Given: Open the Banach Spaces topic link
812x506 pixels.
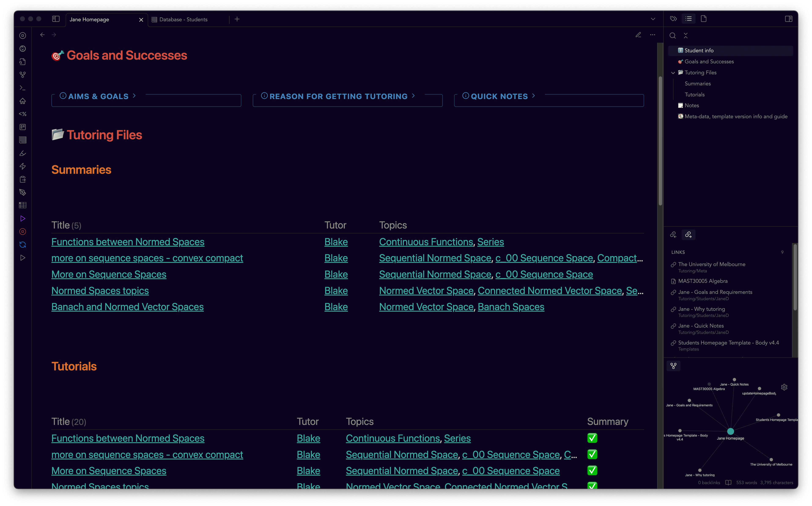Looking at the screenshot, I should click(511, 307).
